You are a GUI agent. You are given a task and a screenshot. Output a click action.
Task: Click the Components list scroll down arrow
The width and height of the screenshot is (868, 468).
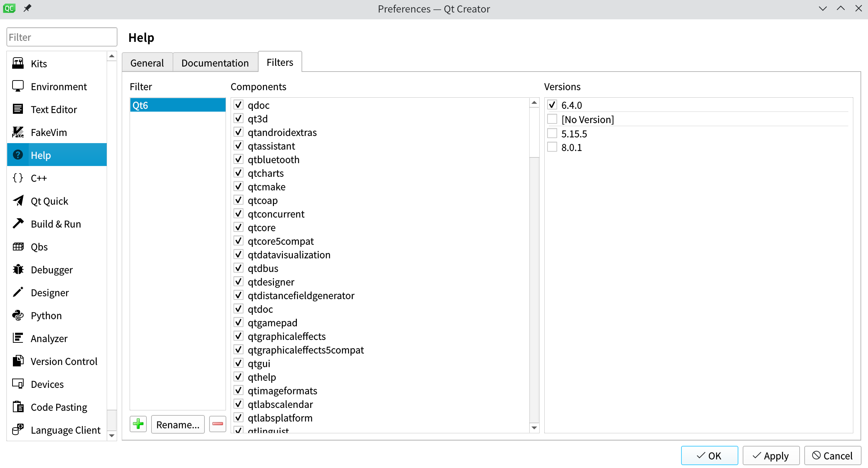(534, 428)
